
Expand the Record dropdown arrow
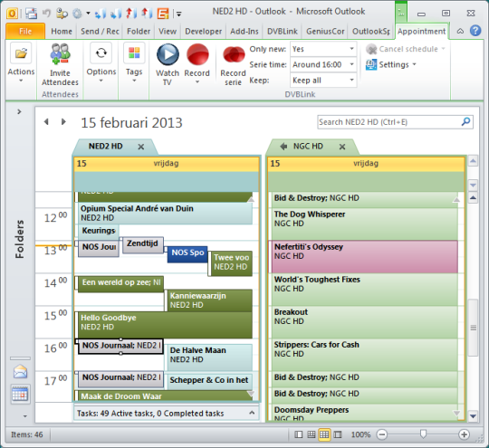[x=197, y=82]
